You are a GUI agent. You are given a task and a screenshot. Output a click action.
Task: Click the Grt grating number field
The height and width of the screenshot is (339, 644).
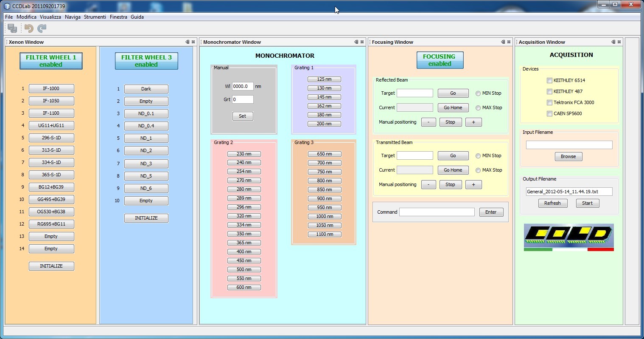tap(243, 99)
